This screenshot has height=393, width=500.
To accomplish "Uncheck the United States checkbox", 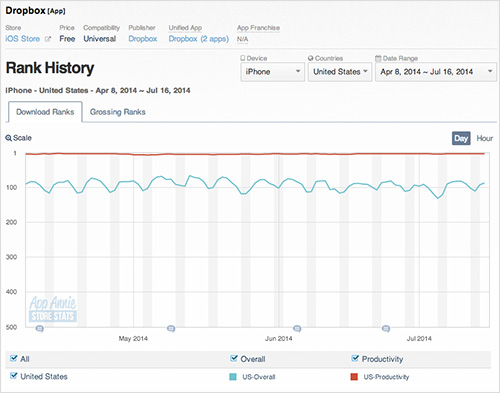I will click(13, 376).
